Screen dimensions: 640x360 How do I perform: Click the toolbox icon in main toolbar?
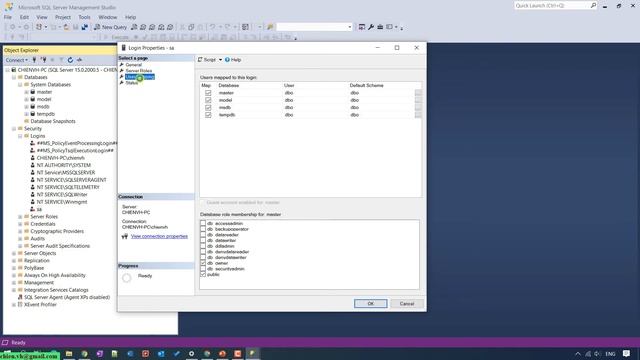380,27
